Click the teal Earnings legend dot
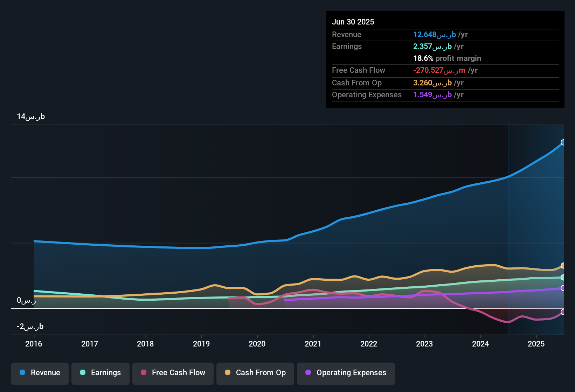Screen dimensions: 575x392 tap(83, 373)
